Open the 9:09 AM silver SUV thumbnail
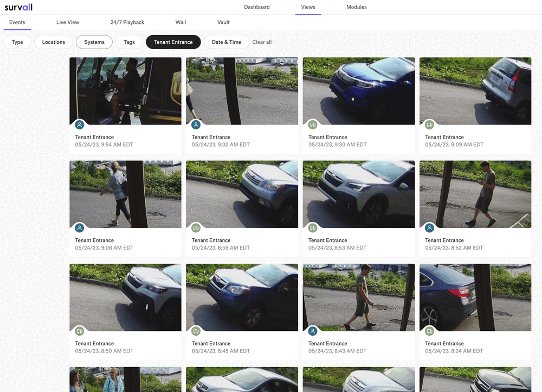Viewport: 542px width, 392px height. (475, 91)
